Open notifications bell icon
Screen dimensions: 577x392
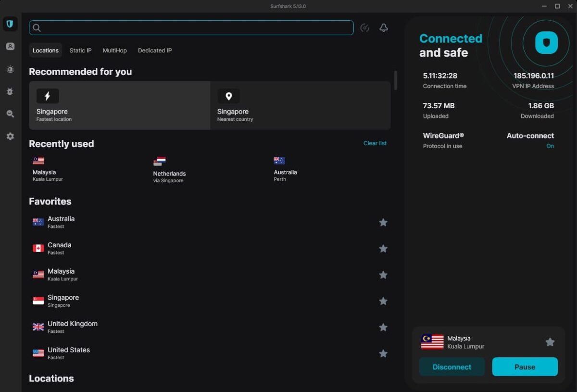(x=384, y=28)
